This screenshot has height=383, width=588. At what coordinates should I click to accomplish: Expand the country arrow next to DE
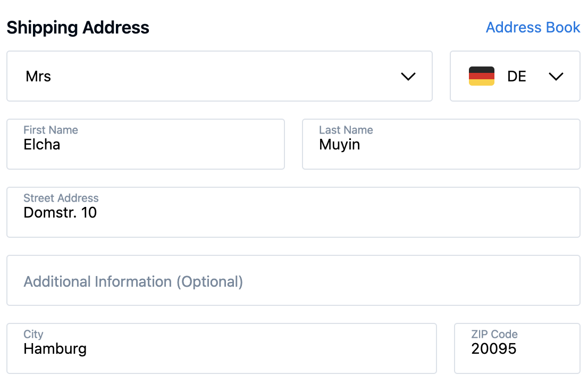pos(556,77)
